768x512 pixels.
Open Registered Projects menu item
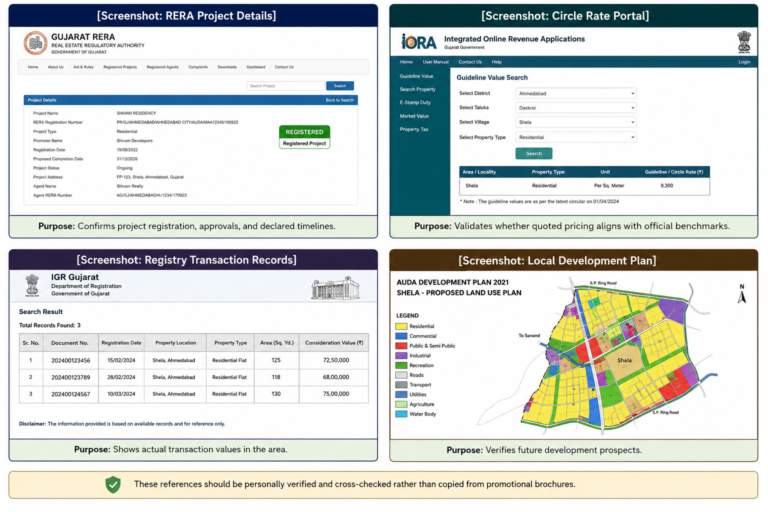click(120, 67)
